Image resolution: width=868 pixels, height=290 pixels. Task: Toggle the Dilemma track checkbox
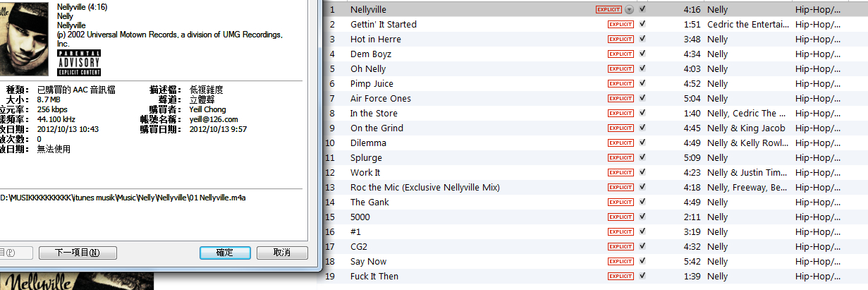(x=642, y=143)
